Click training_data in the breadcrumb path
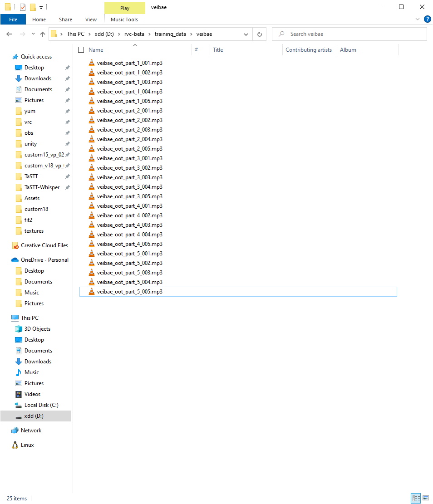This screenshot has width=433, height=504. (170, 34)
